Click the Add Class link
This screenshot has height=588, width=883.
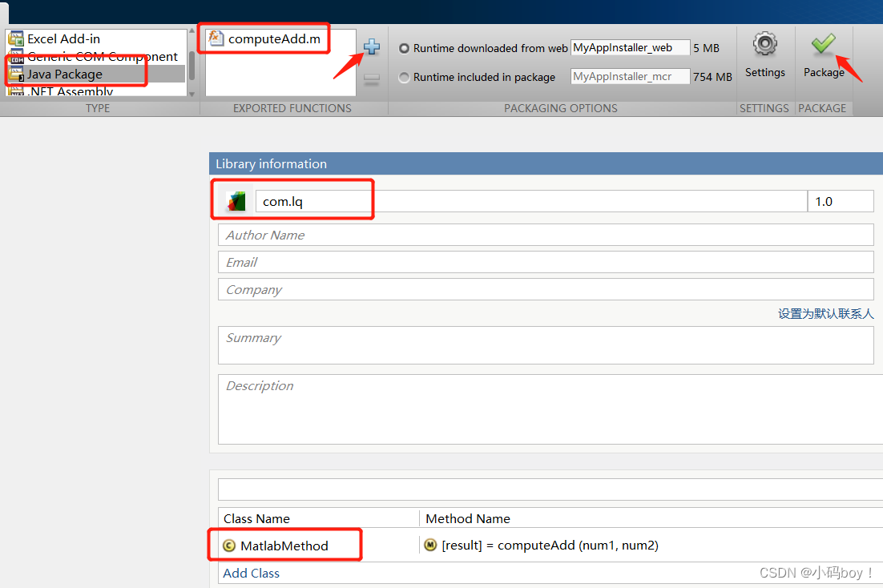pyautogui.click(x=251, y=573)
